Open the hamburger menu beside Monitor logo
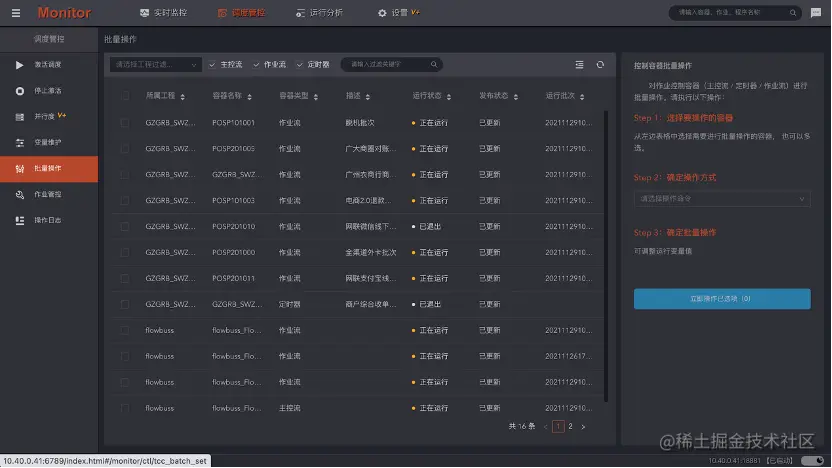832x468 pixels. tap(16, 13)
